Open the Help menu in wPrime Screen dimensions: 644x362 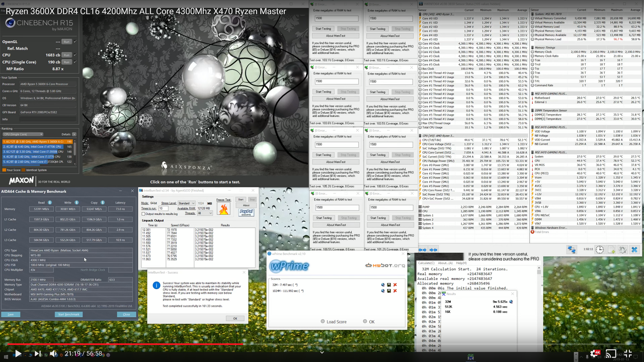461,263
